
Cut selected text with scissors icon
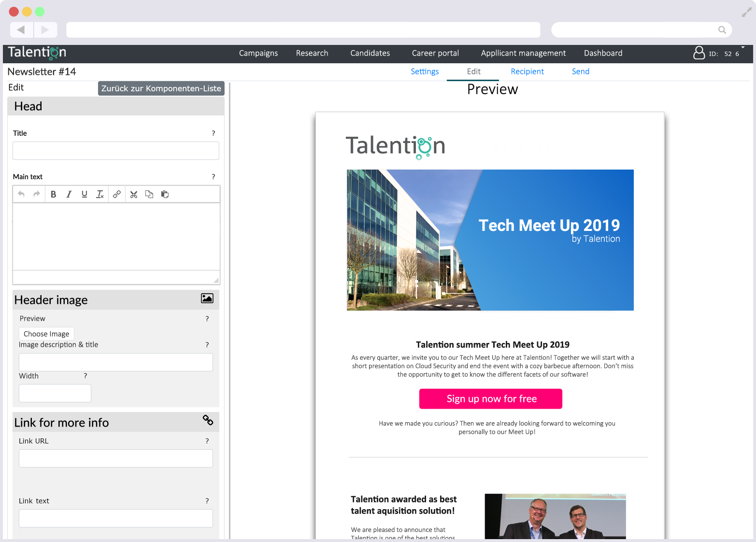pos(134,194)
